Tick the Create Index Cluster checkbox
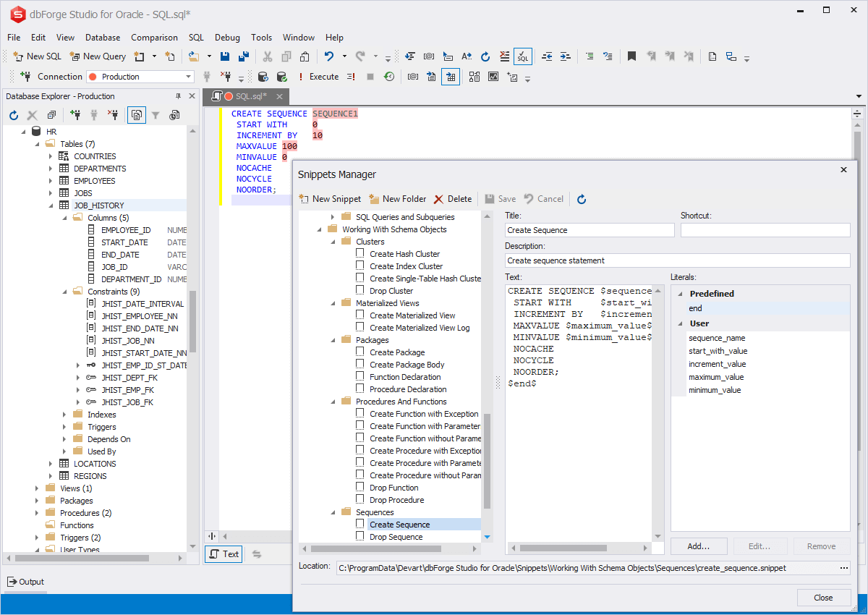The height and width of the screenshot is (615, 868). [x=360, y=266]
